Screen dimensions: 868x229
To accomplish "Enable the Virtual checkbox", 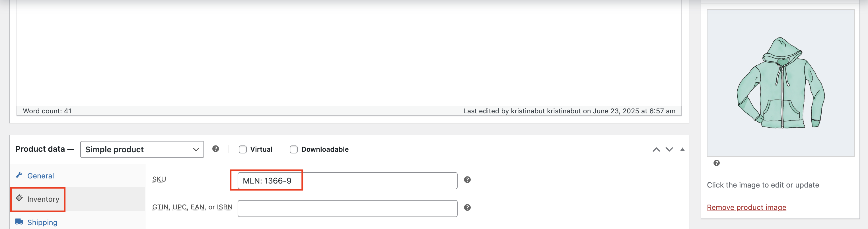I will (242, 149).
